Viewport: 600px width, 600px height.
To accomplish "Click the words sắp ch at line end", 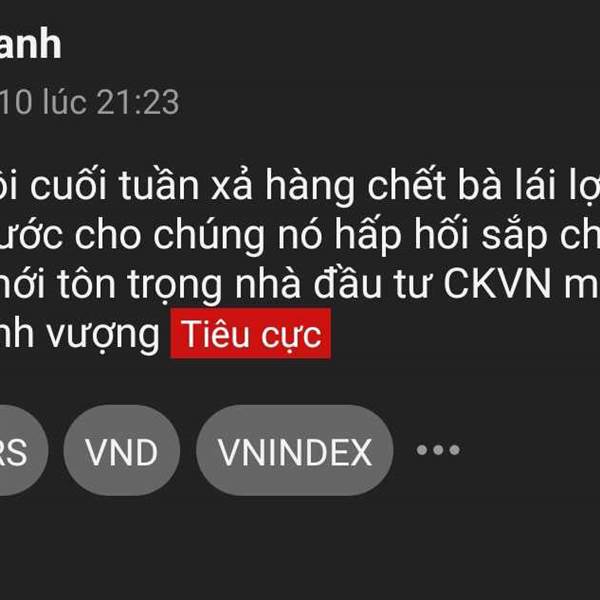I will 540,235.
